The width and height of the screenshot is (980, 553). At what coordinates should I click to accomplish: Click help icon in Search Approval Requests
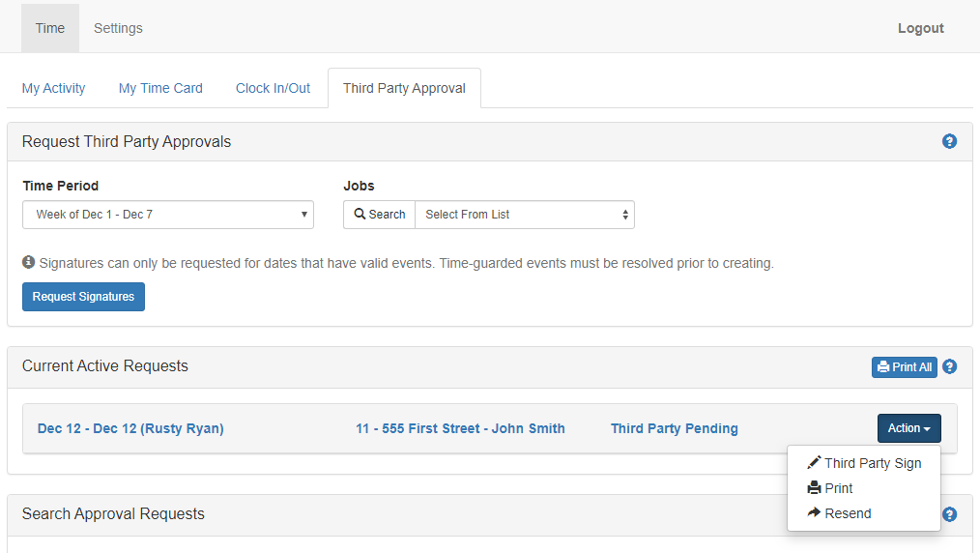[x=949, y=514]
